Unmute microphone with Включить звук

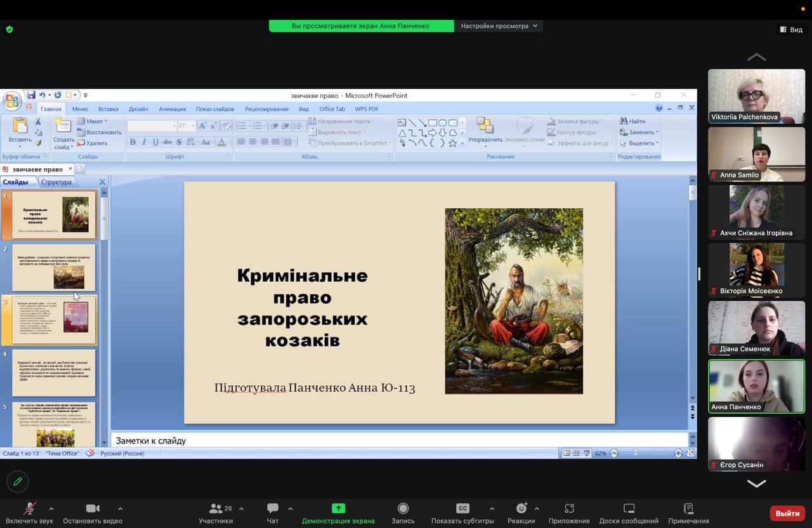(29, 508)
